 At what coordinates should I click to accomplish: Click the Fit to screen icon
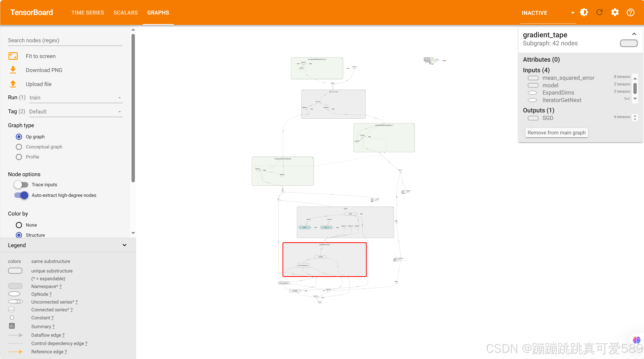pyautogui.click(x=13, y=56)
